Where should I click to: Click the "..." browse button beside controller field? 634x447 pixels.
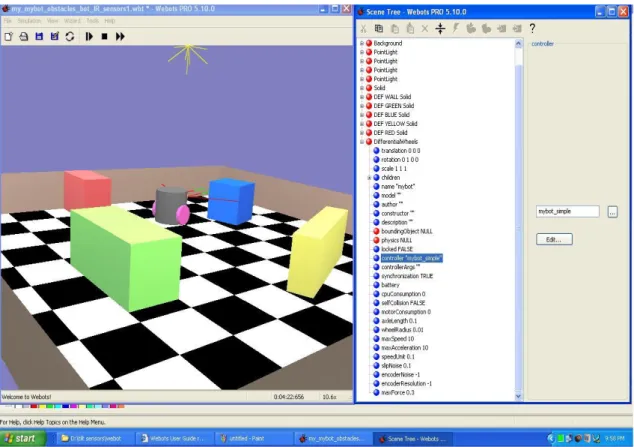[613, 211]
